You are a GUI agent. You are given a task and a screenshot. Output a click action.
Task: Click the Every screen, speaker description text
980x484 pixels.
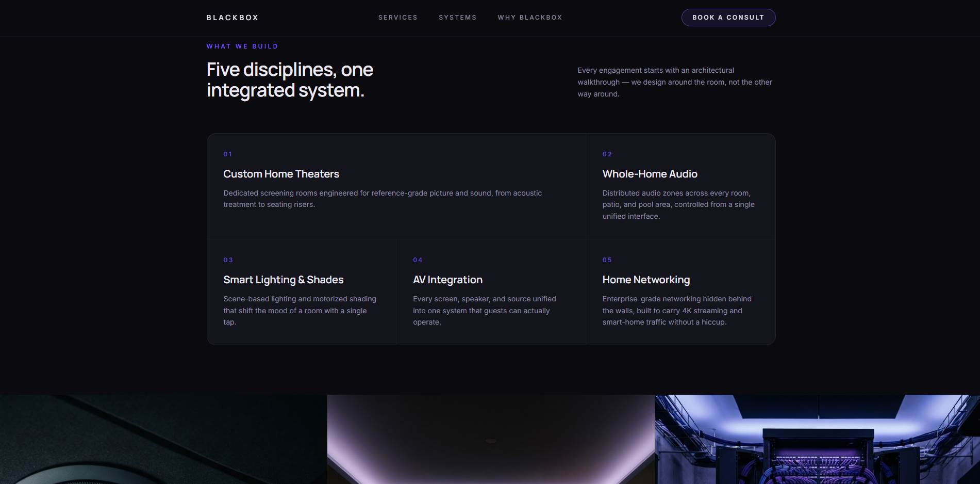click(485, 311)
